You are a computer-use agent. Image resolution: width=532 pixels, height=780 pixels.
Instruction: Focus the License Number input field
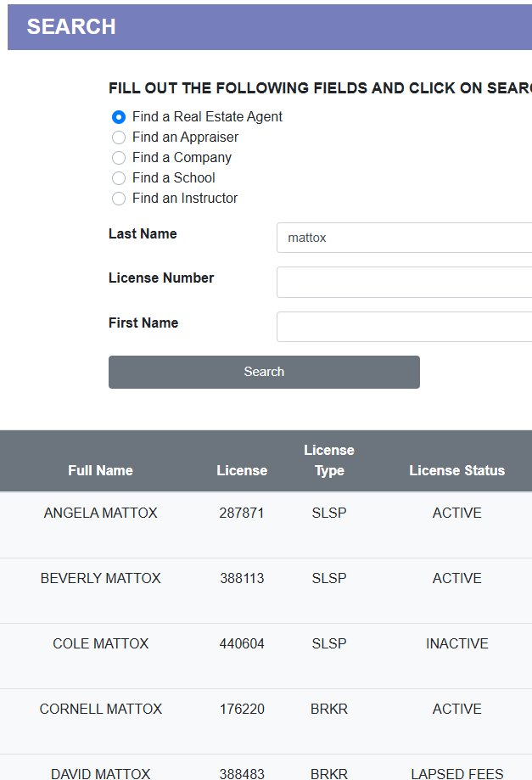tap(404, 282)
